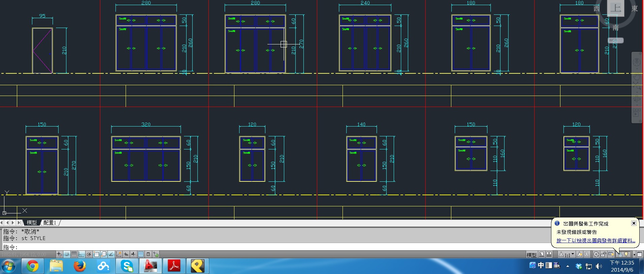Expand the Orbit tool options arrow

637,105
